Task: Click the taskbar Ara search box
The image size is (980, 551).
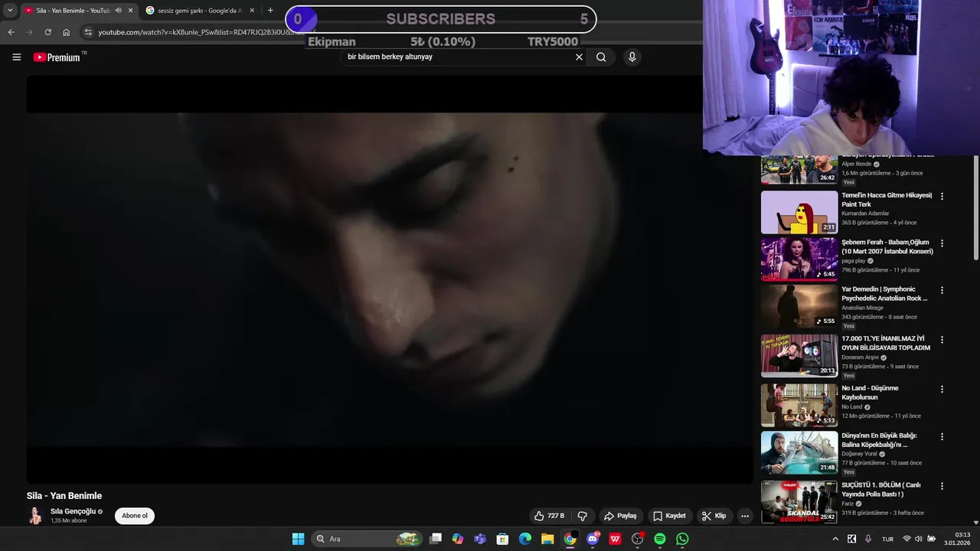Action: pyautogui.click(x=368, y=539)
